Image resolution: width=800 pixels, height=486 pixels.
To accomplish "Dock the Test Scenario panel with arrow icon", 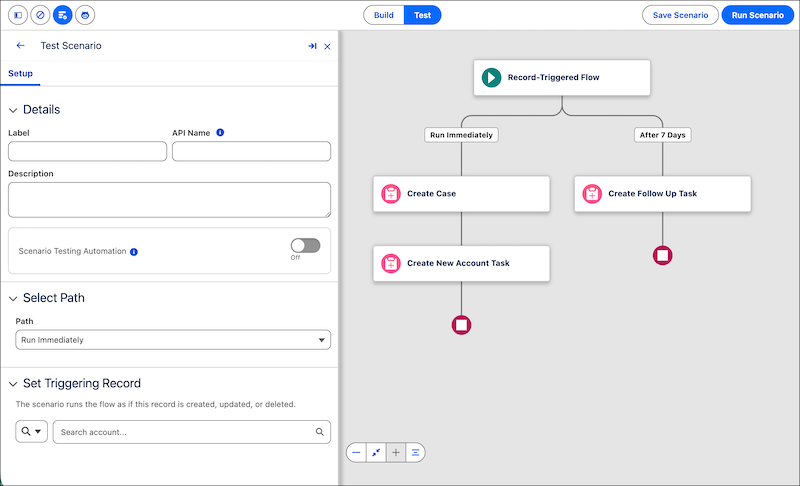I will [312, 46].
